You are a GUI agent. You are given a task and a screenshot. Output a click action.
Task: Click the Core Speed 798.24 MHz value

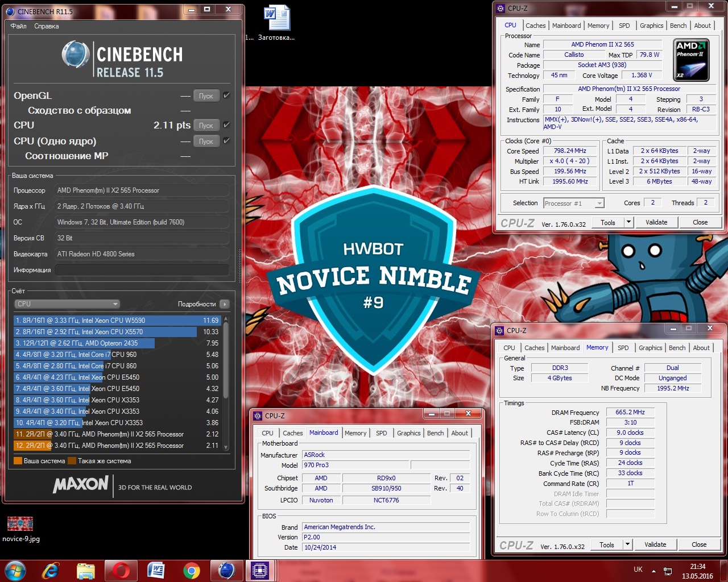click(x=570, y=151)
